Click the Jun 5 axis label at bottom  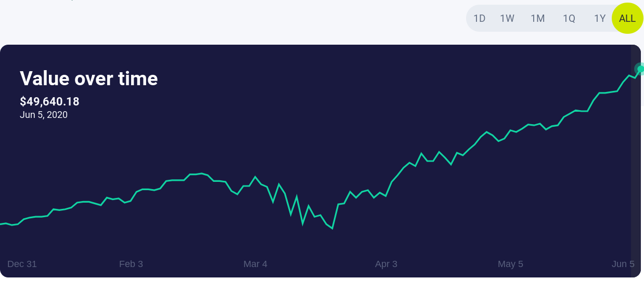point(623,264)
